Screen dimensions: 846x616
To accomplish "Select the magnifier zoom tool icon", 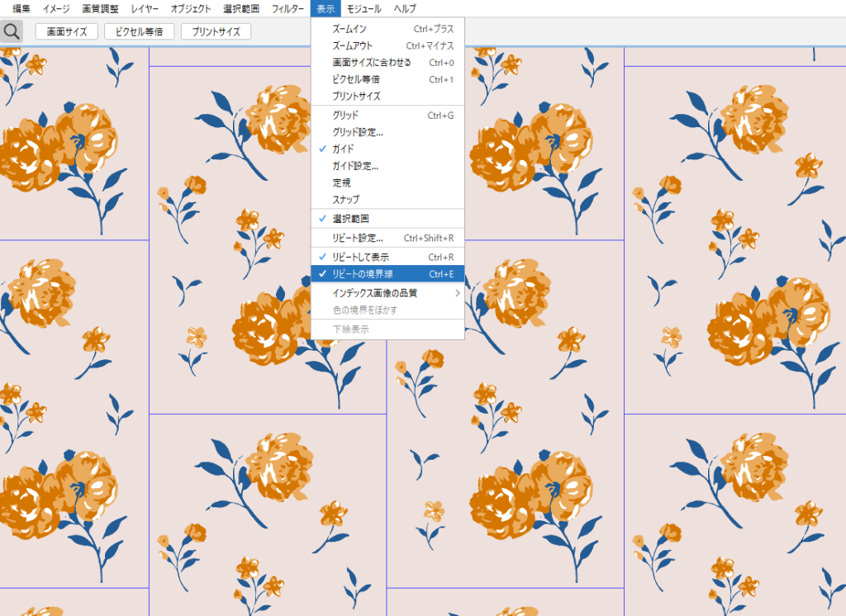I will pyautogui.click(x=12, y=32).
